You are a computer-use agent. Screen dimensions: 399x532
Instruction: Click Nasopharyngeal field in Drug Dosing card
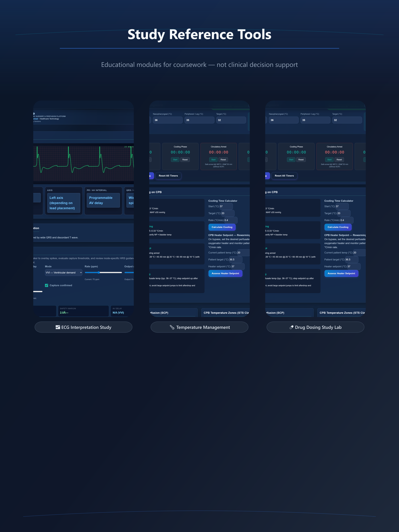point(284,120)
